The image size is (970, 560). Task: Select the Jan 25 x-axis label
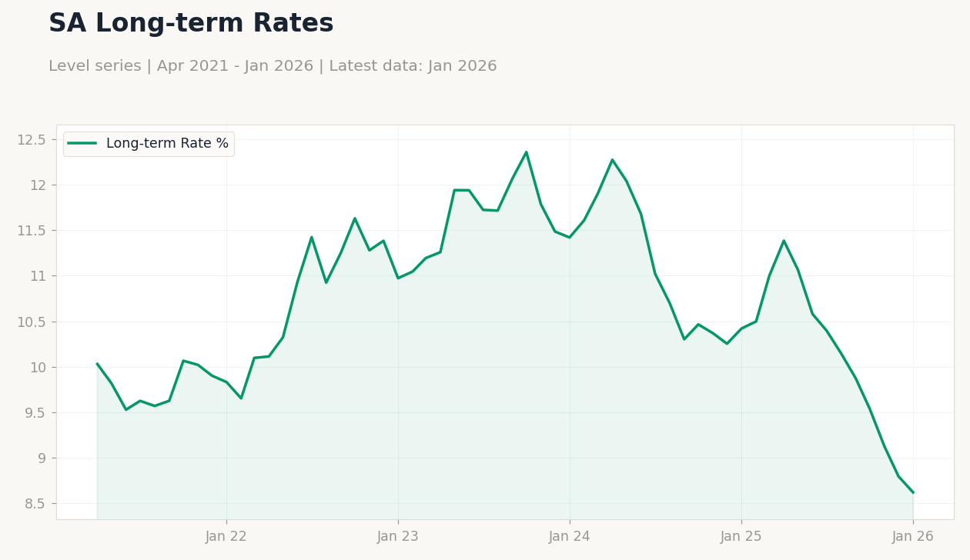(x=741, y=537)
